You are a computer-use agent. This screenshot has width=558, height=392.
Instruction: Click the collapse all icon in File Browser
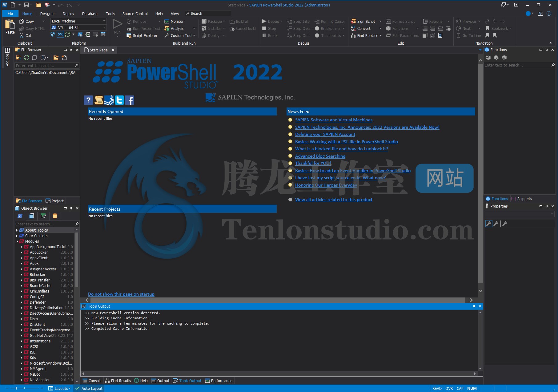34,58
